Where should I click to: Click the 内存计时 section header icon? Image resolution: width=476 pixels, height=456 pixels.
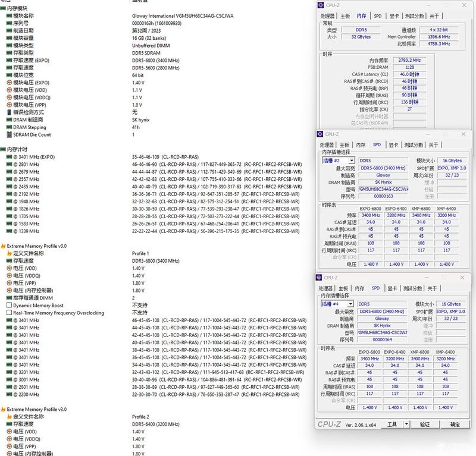point(3,149)
